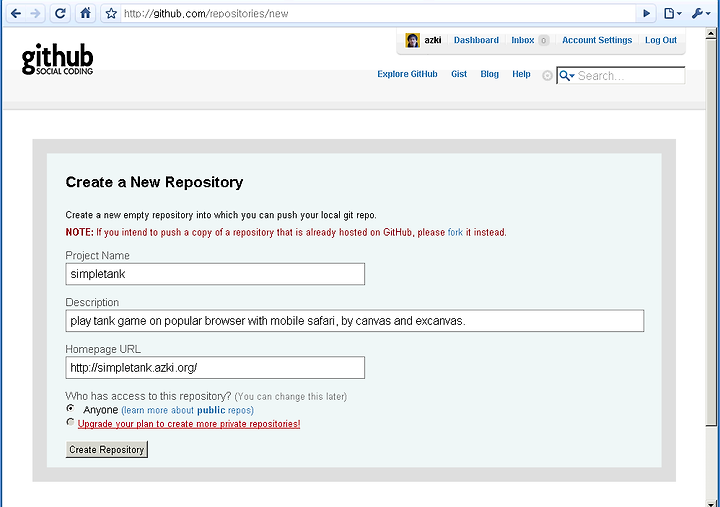
Task: Click the azki user avatar
Action: (x=412, y=40)
